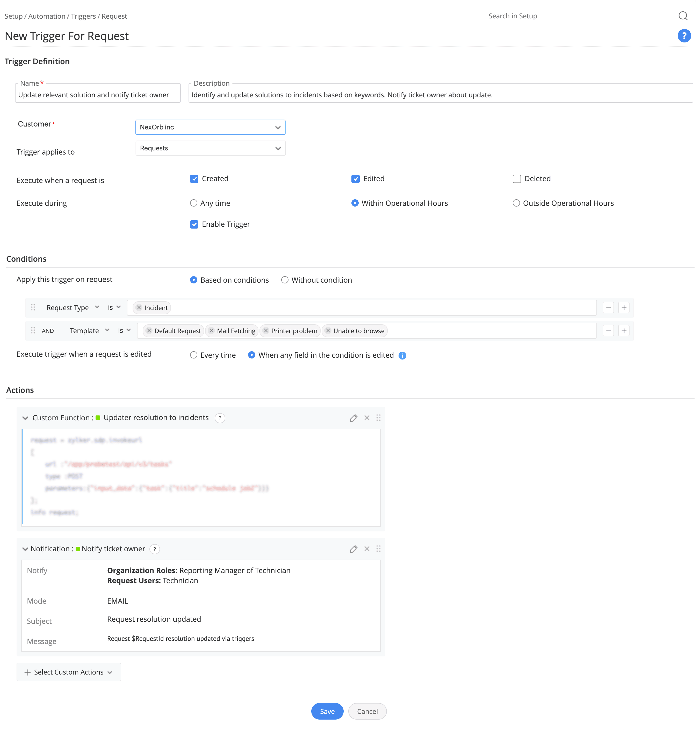
Task: Remove the Printer problem template tag
Action: click(266, 331)
